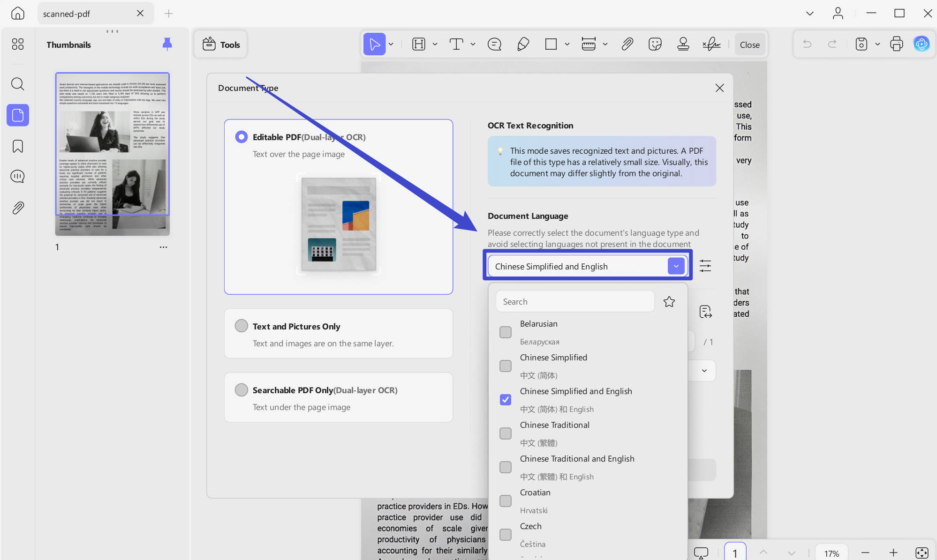This screenshot has height=560, width=937.
Task: Open bookmarks panel in left sidebar
Action: 18,146
